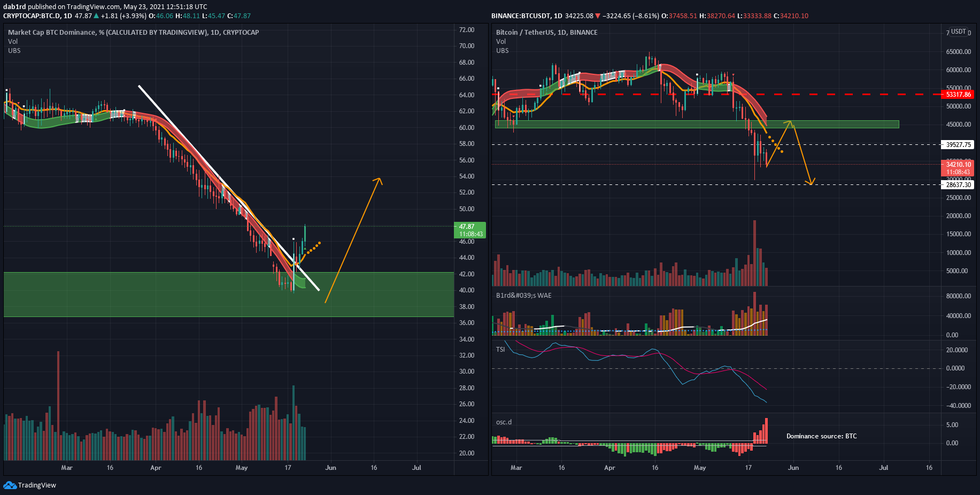Click the May label on dominance time axis
Image resolution: width=980 pixels, height=495 pixels.
coord(242,468)
